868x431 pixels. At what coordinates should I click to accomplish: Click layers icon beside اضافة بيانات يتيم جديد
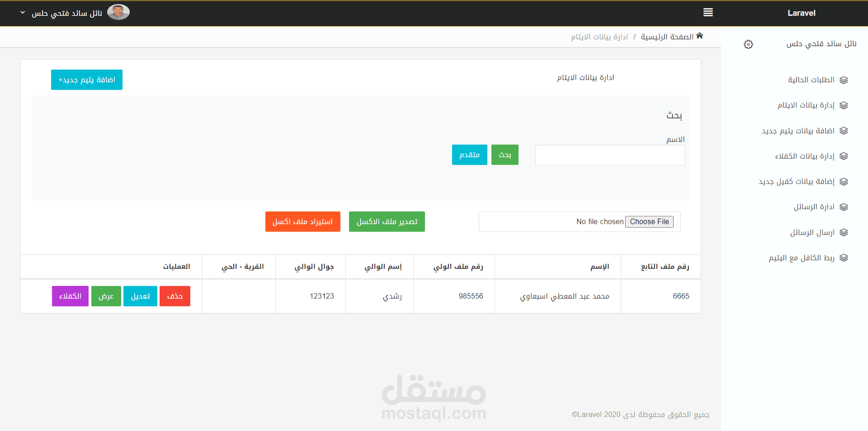point(844,131)
